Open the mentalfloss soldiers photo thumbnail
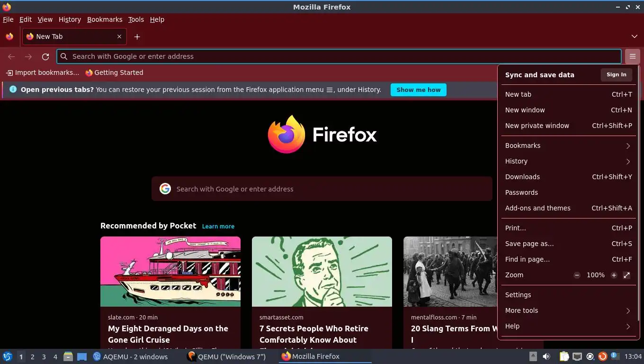 (450, 272)
